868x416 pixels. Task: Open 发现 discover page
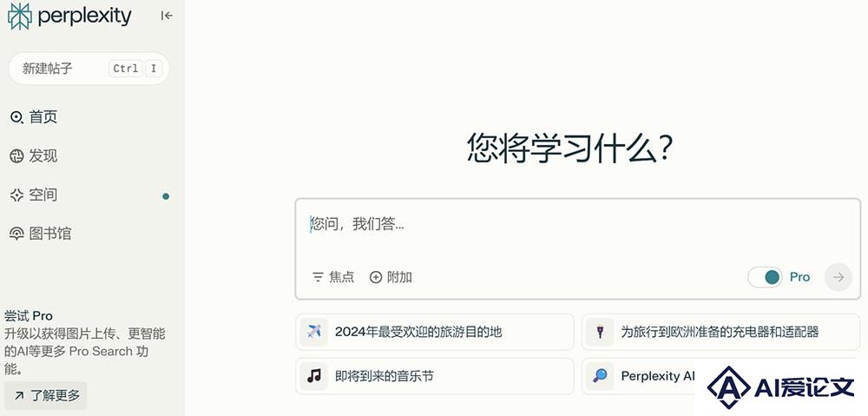pyautogui.click(x=34, y=155)
